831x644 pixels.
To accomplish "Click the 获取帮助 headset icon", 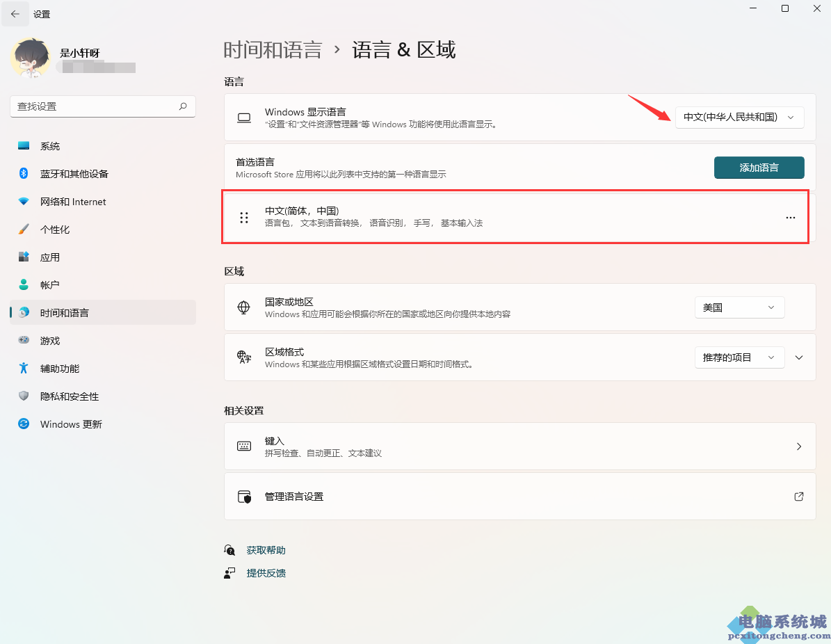I will pos(229,550).
